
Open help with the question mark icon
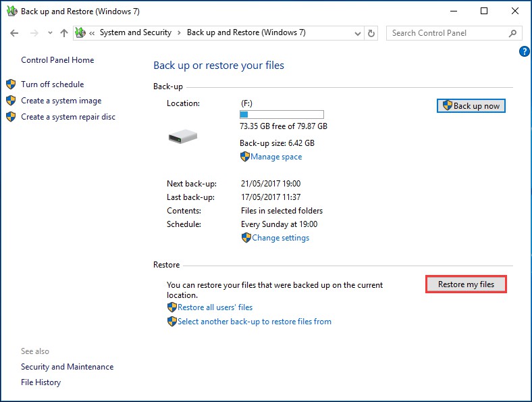tap(524, 51)
